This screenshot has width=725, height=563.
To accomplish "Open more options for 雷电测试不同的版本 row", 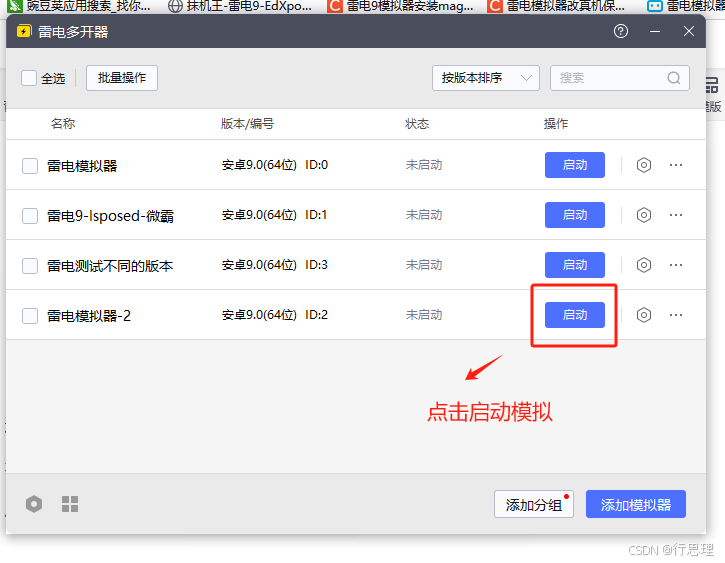I will 676,265.
